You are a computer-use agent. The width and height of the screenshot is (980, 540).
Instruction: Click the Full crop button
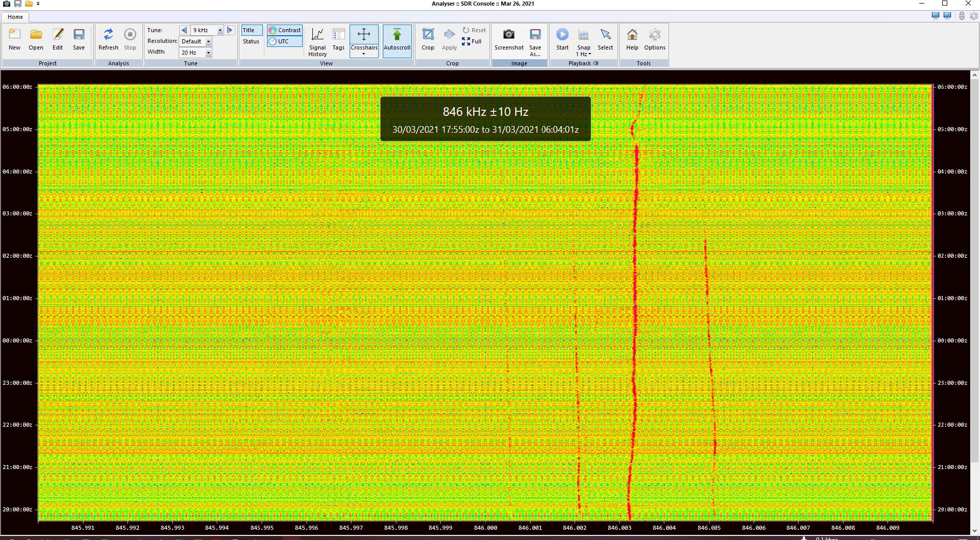472,41
